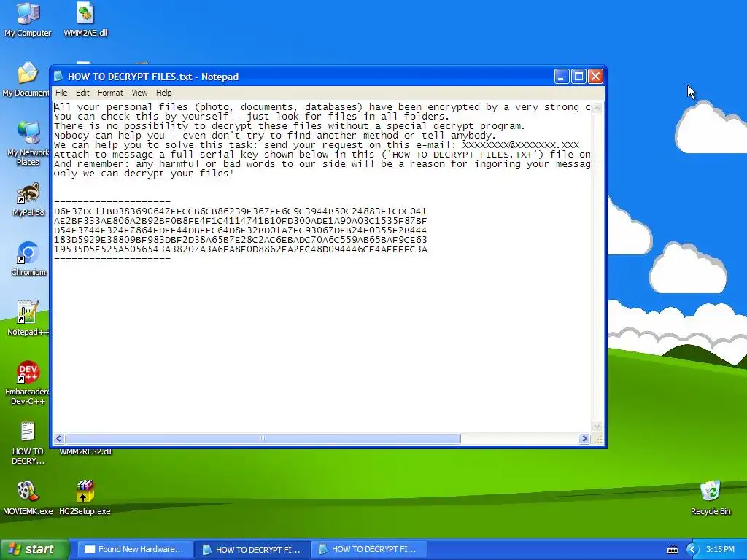Open My Network Places icon
Image resolution: width=747 pixels, height=560 pixels.
point(28,143)
